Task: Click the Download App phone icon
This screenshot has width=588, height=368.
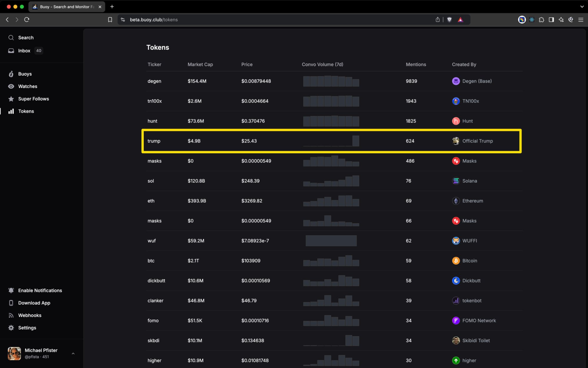Action: pyautogui.click(x=11, y=303)
